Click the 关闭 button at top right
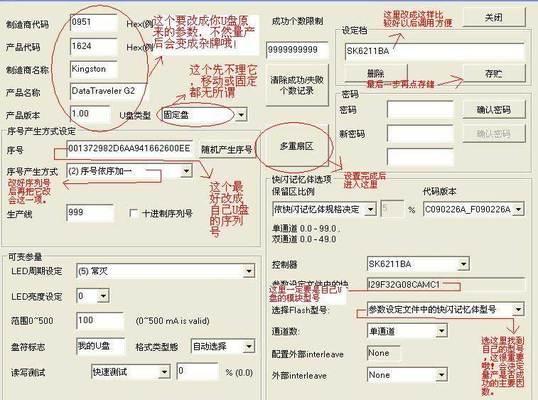Image resolution: width=538 pixels, height=400 pixels. tap(494, 17)
